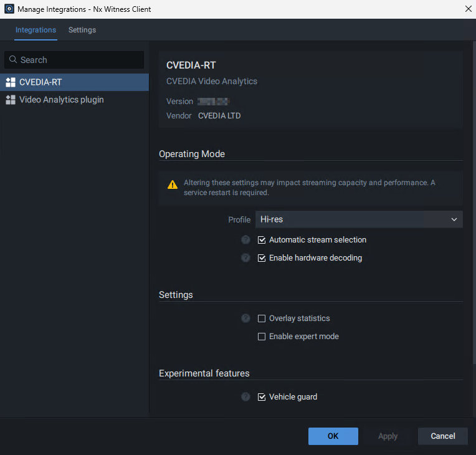Image resolution: width=476 pixels, height=455 pixels.
Task: Open help for Automatic stream selection
Action: tap(245, 239)
